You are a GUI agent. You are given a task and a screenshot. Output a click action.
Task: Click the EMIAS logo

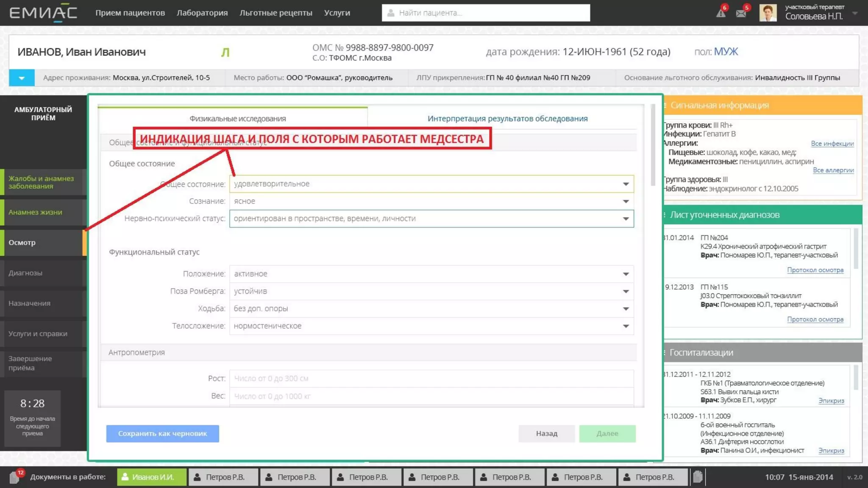point(43,13)
